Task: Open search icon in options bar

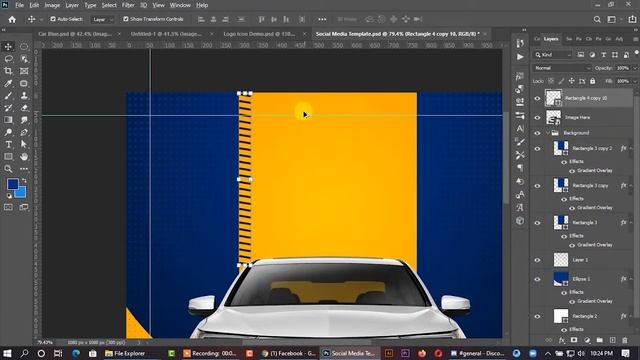Action: click(597, 19)
